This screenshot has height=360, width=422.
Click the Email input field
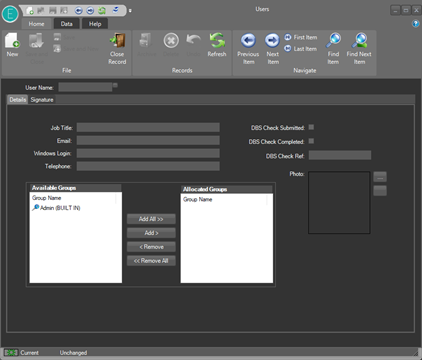(x=148, y=140)
